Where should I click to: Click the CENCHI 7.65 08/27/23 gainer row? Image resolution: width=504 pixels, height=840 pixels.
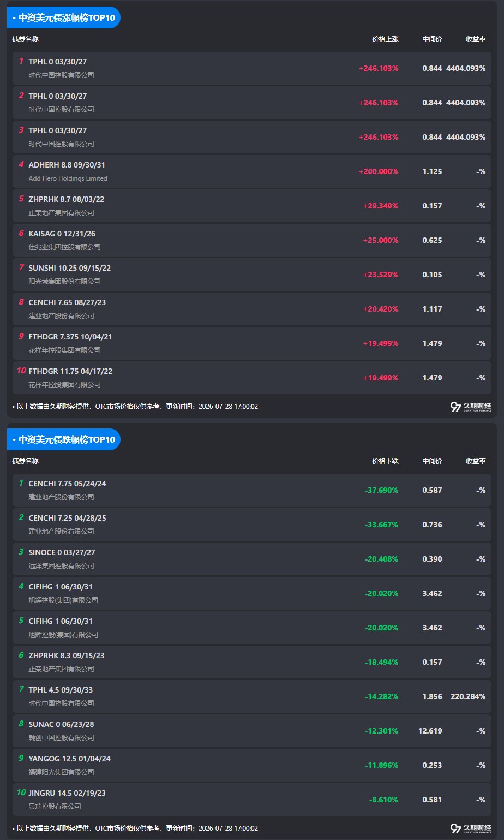click(252, 309)
